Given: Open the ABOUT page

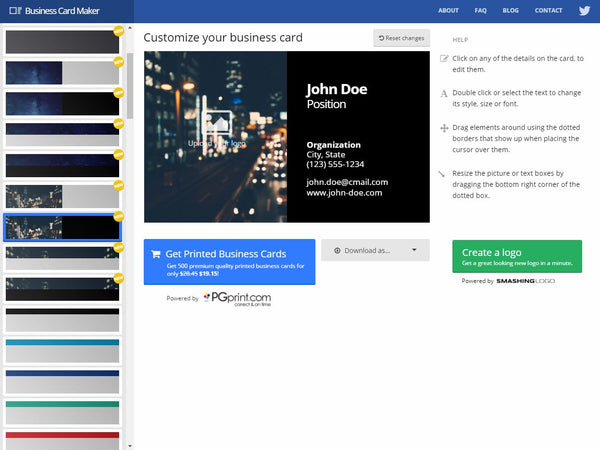Looking at the screenshot, I should (448, 11).
